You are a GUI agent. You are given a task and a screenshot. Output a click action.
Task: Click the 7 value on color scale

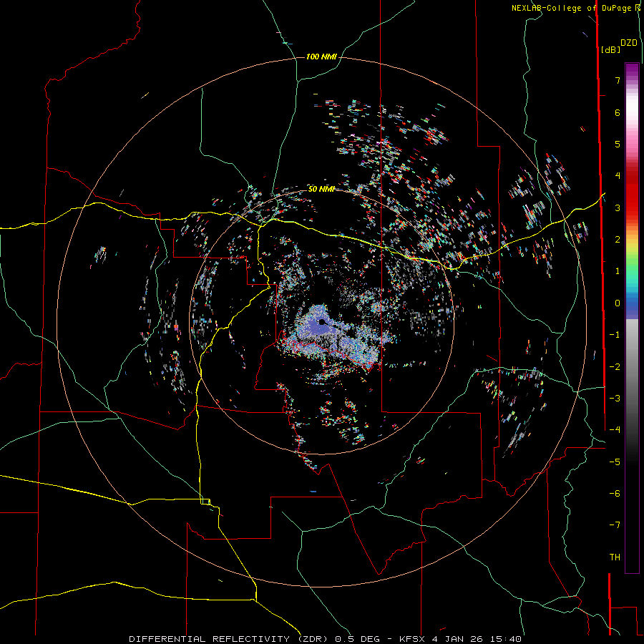[x=618, y=80]
